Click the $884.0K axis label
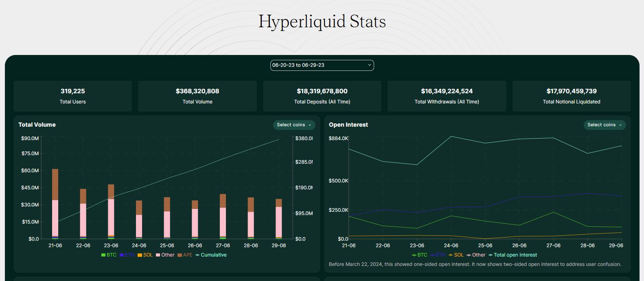This screenshot has width=644, height=281. [x=339, y=138]
